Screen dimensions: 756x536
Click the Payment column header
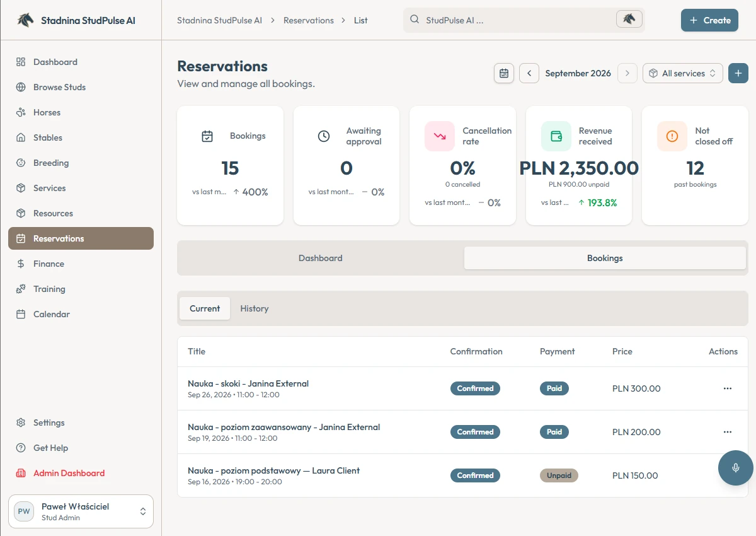point(558,351)
